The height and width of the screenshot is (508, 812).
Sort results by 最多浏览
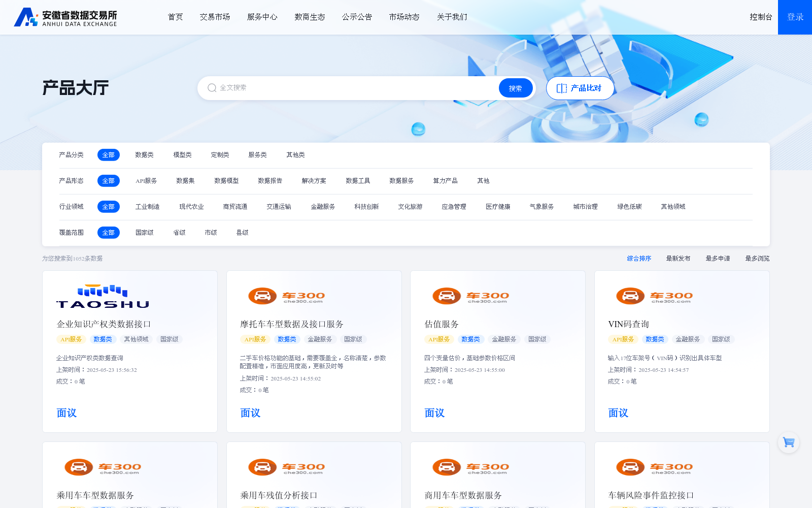[x=757, y=259]
